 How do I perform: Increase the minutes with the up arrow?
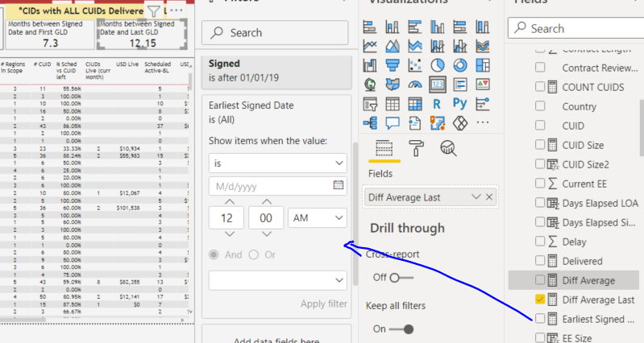[x=267, y=202]
